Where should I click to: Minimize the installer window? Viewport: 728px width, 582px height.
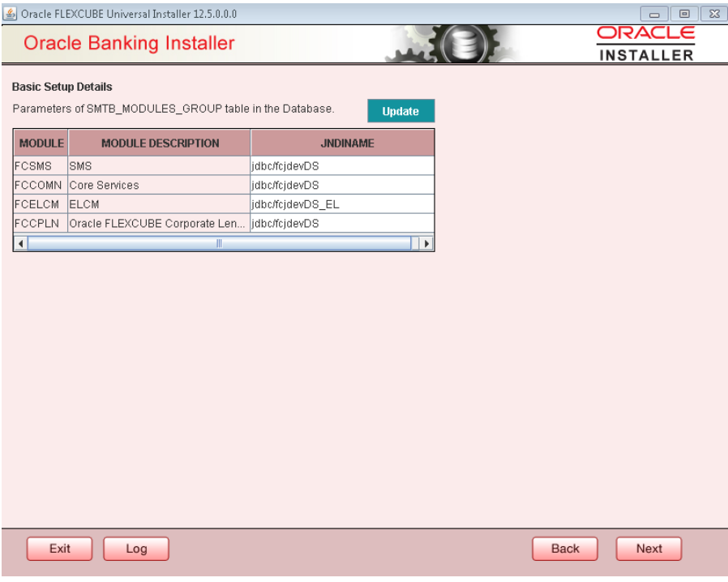click(x=654, y=14)
